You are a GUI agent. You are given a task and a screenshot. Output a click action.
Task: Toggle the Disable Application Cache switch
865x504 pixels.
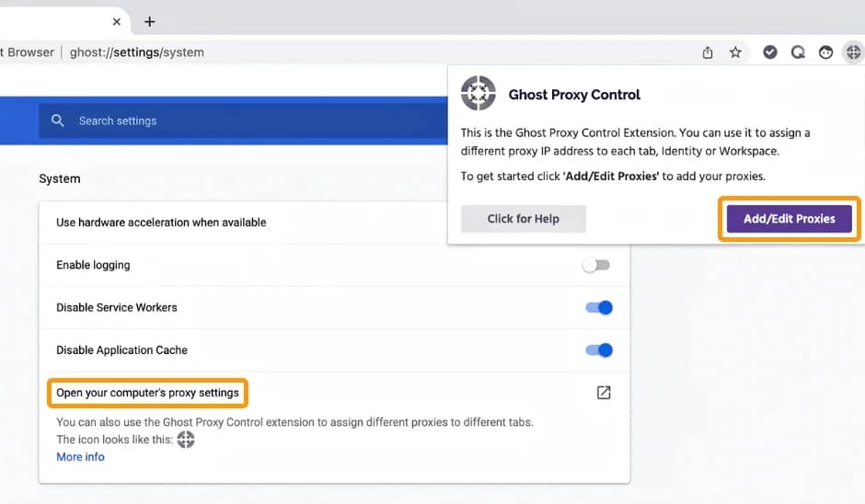pos(599,349)
